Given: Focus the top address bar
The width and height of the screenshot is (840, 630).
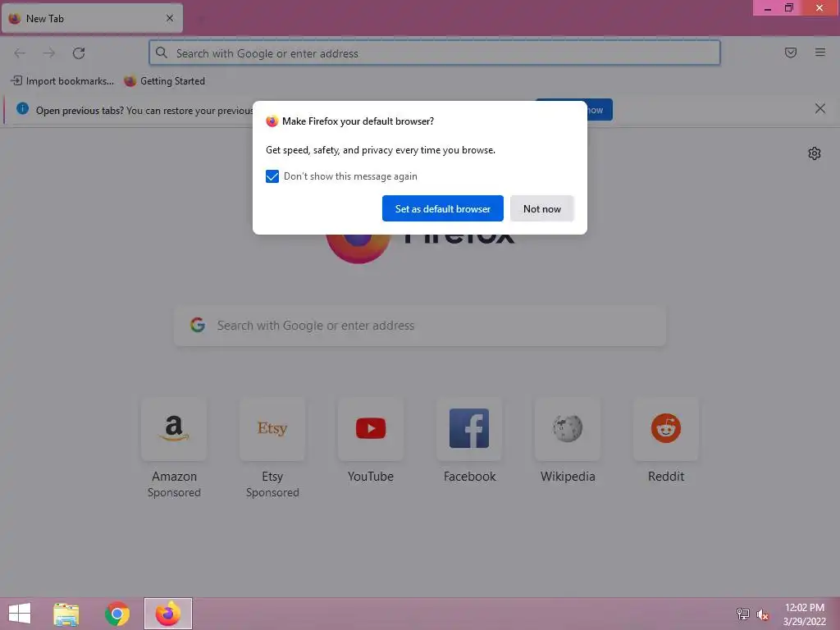Looking at the screenshot, I should pos(435,53).
